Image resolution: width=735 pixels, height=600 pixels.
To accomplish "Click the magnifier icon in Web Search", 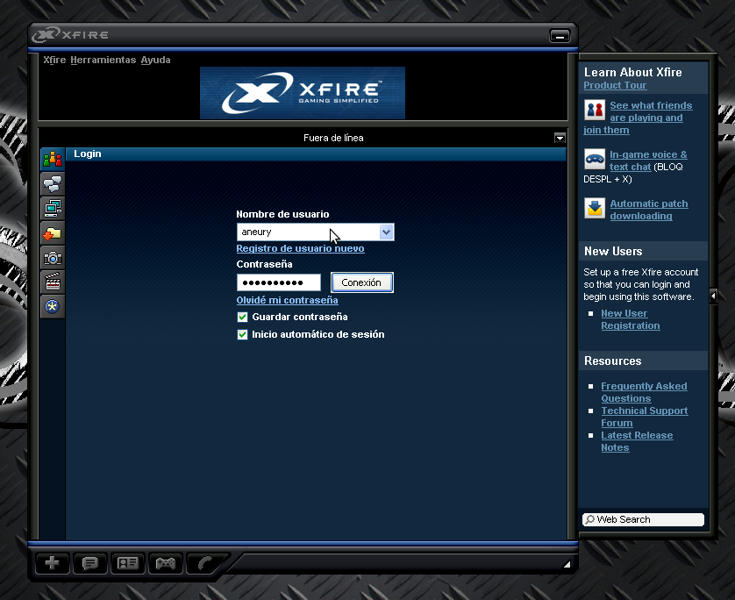I will [590, 519].
